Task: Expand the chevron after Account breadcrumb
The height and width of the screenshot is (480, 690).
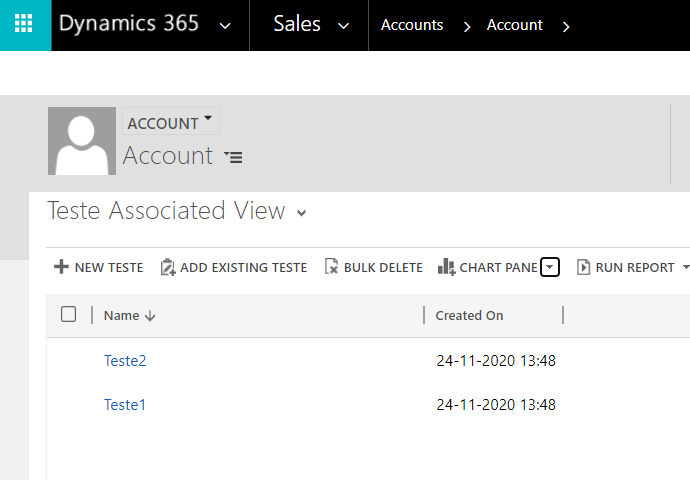Action: coord(566,27)
